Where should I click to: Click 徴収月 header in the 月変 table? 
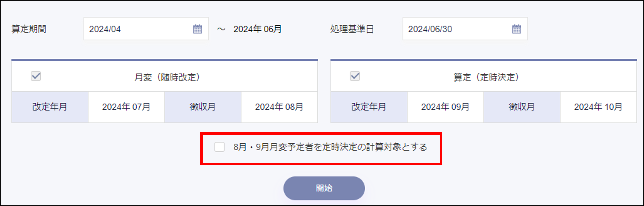(203, 107)
